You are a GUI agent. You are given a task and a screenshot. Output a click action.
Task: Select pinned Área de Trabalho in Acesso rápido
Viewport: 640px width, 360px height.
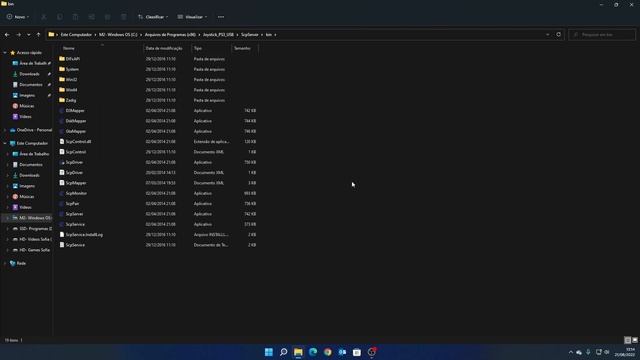31,63
